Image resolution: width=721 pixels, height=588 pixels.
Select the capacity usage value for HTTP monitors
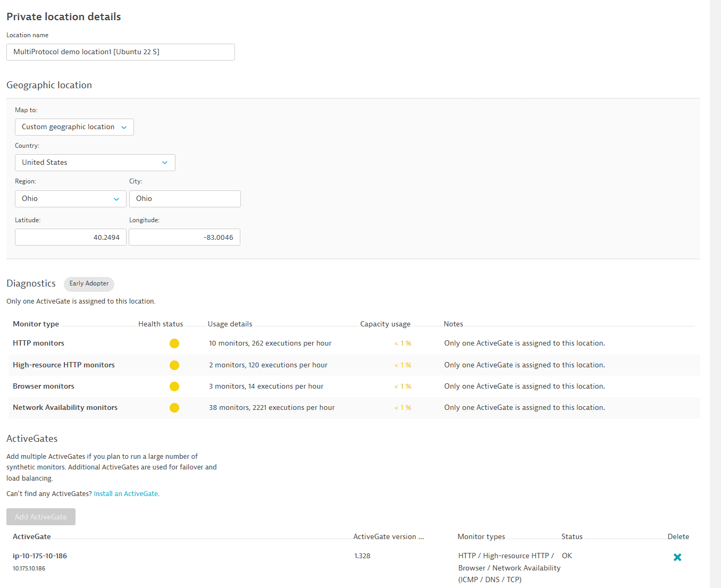[403, 343]
